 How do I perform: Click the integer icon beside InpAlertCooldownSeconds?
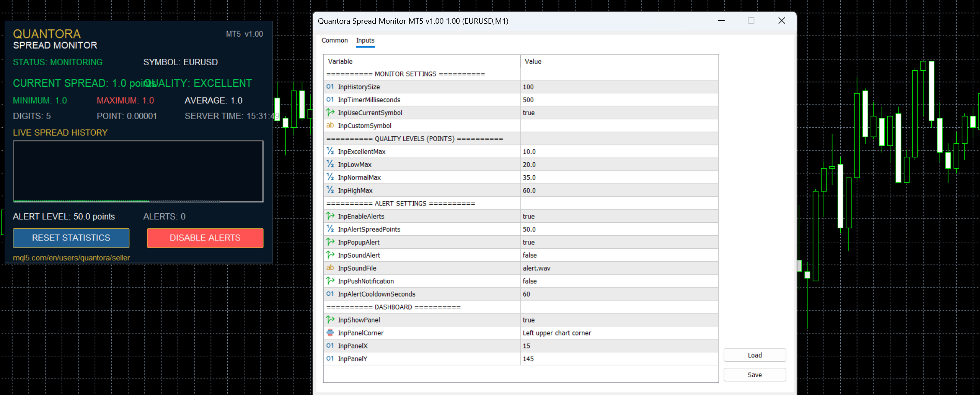point(330,294)
